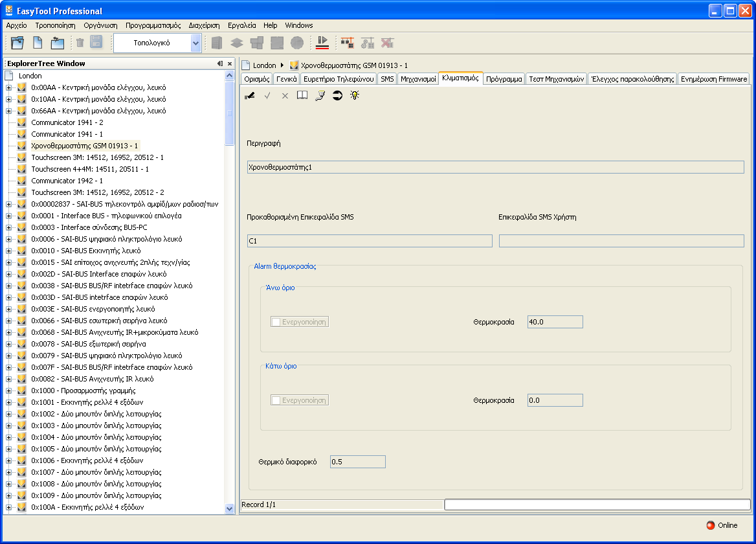The width and height of the screenshot is (756, 544).
Task: Expand the 0x0010 SAI-BUS Εκκινητής λευκό node
Action: click(8, 251)
